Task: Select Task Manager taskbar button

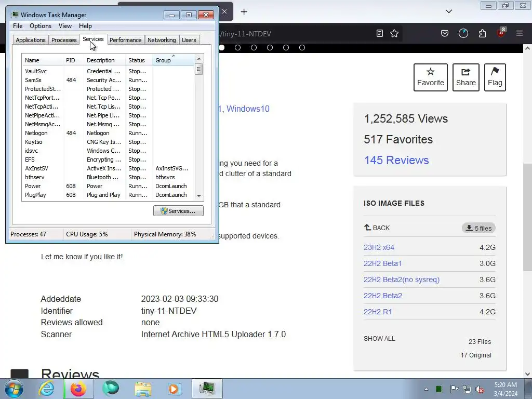Action: [207, 389]
